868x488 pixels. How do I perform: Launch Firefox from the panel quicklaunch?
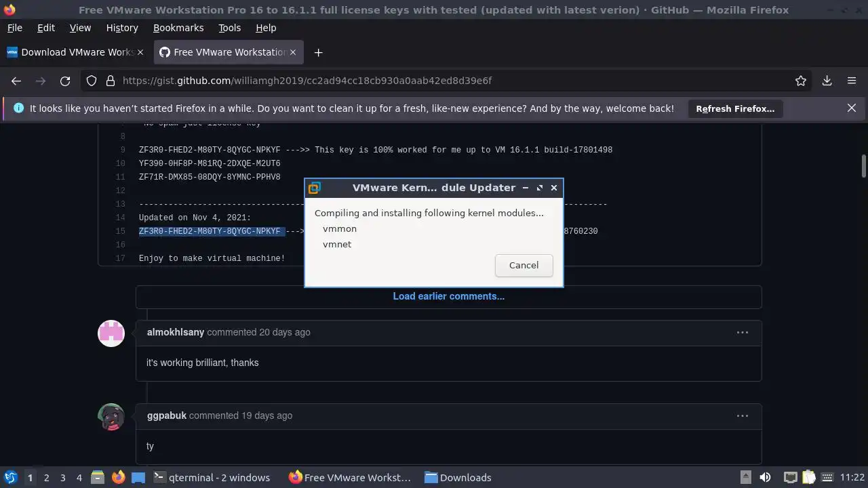[x=118, y=477]
